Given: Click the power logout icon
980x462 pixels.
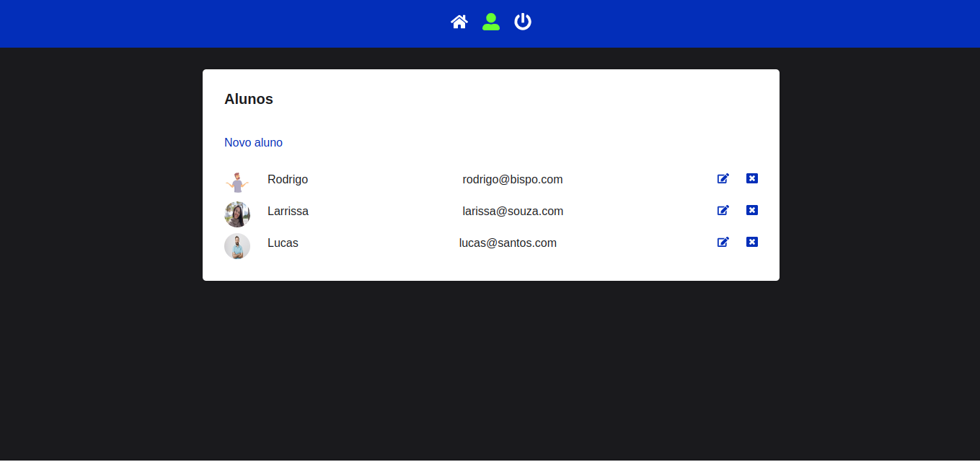Looking at the screenshot, I should point(523,22).
